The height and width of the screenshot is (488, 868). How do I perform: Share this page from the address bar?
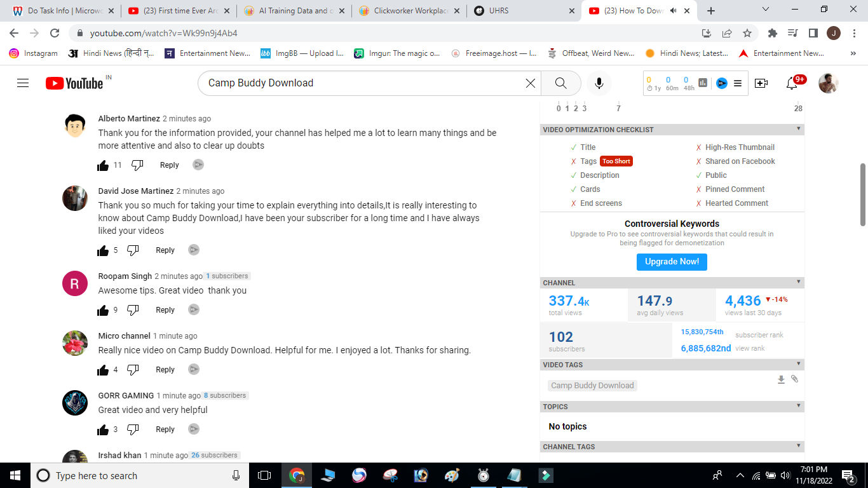pos(727,33)
